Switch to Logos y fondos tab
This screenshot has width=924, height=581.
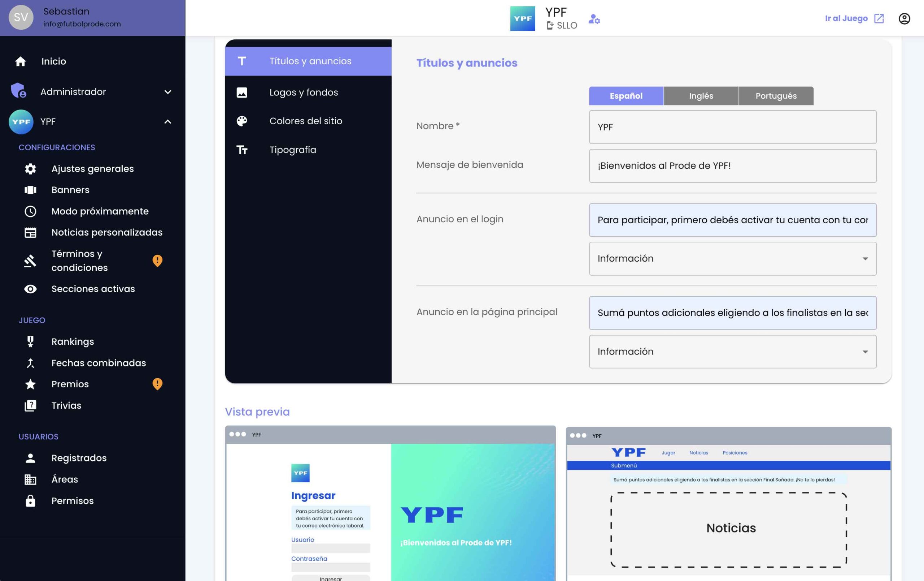point(304,92)
